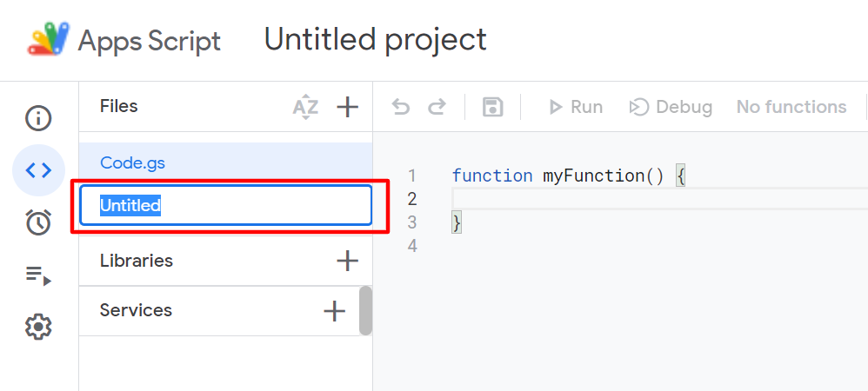Click the sidebar panel scrollbar
The height and width of the screenshot is (391, 868).
coord(365,311)
